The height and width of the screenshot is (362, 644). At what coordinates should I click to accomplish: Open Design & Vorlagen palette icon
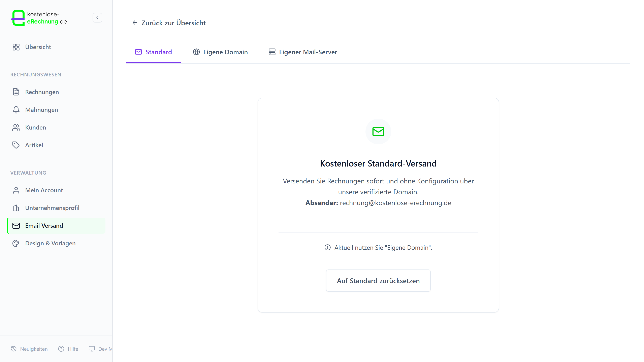point(16,243)
